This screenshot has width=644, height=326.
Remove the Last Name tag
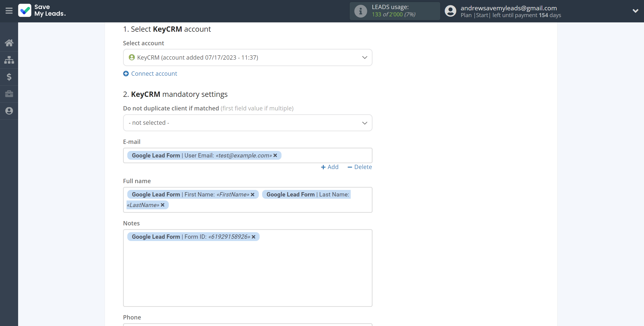click(x=163, y=205)
